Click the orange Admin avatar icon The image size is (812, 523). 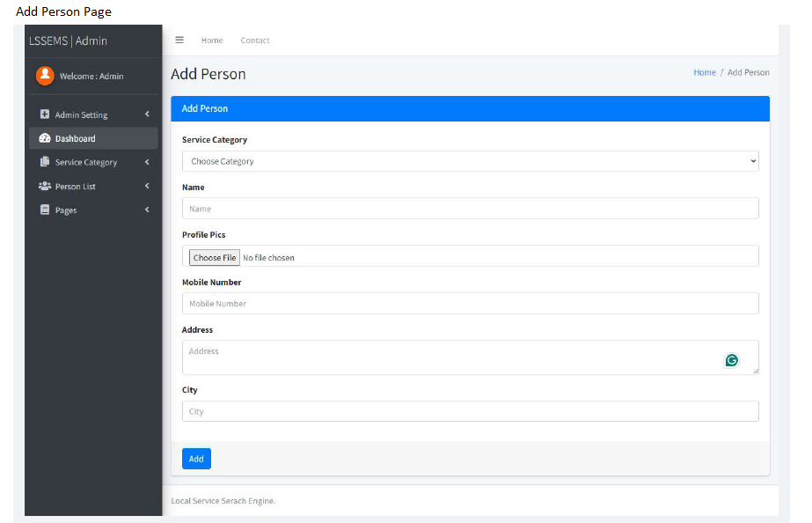click(45, 76)
